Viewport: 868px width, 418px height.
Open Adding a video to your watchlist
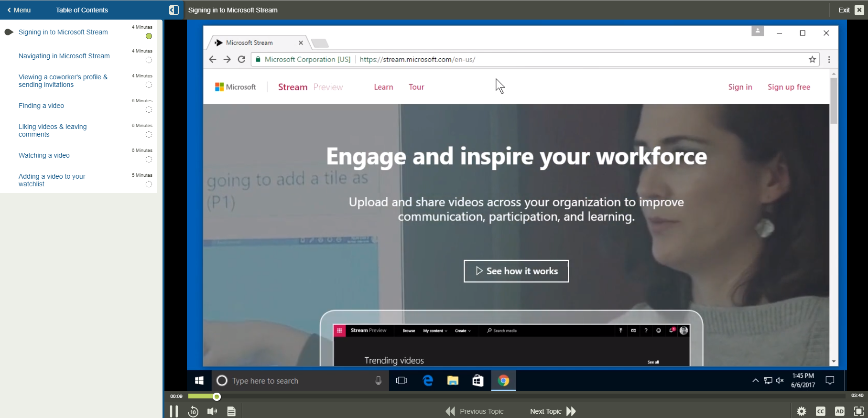click(x=52, y=180)
